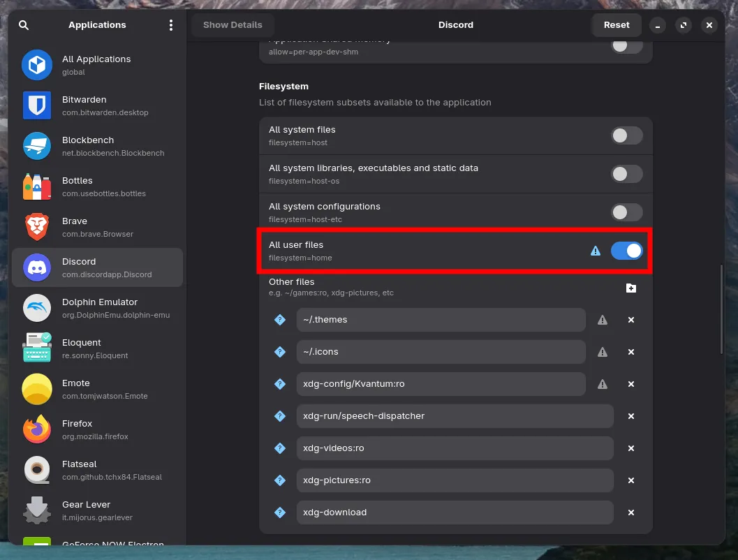Remove the xdg-download entry
This screenshot has width=738, height=560.
coord(630,512)
